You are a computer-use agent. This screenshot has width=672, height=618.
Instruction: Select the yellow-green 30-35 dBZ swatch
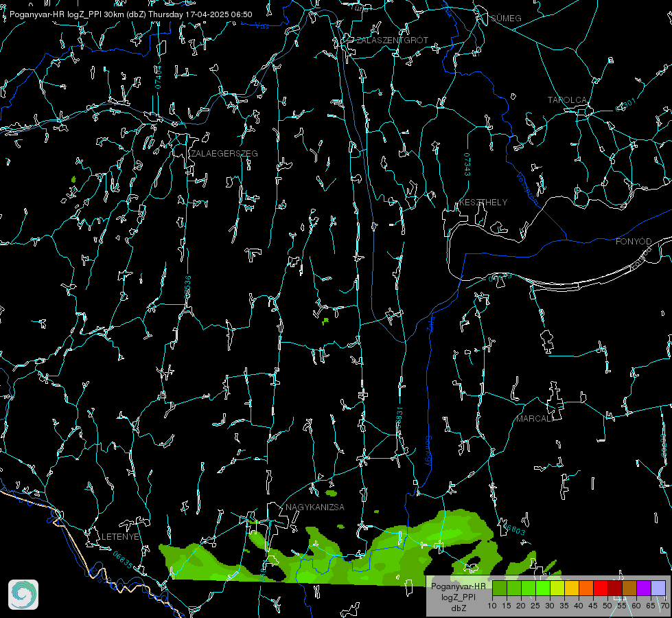[x=557, y=588]
